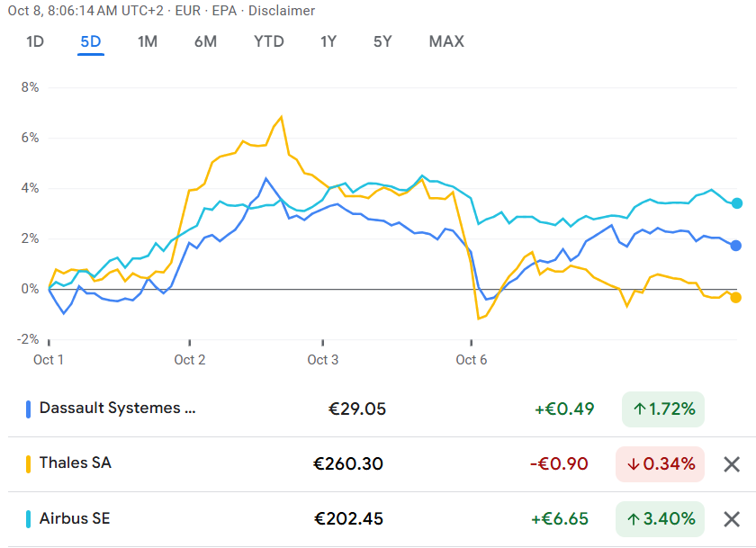756x548 pixels.
Task: Switch to the 1Y range
Action: click(328, 41)
